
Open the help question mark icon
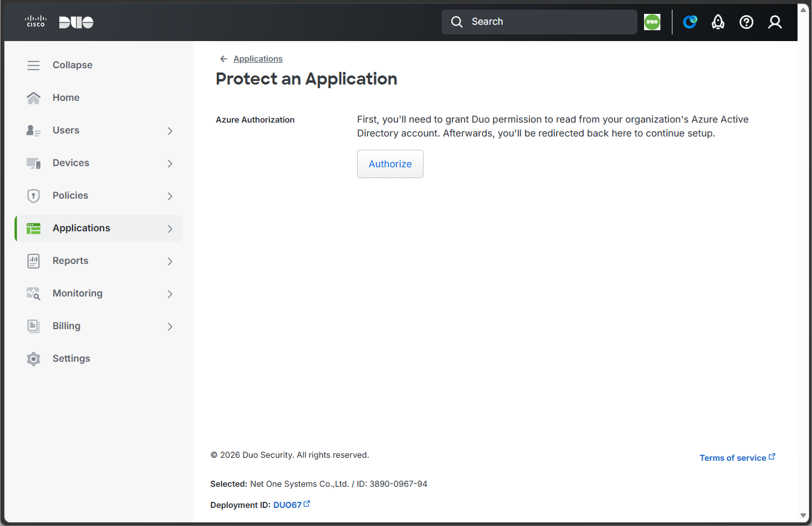pos(747,22)
